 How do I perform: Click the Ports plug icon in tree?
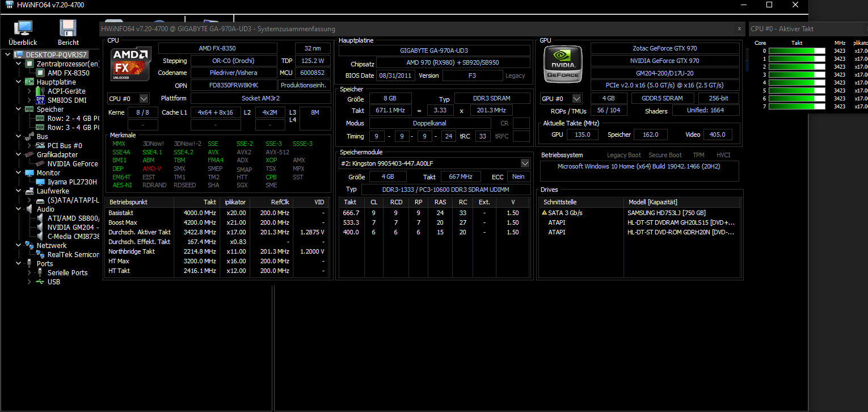pos(31,263)
